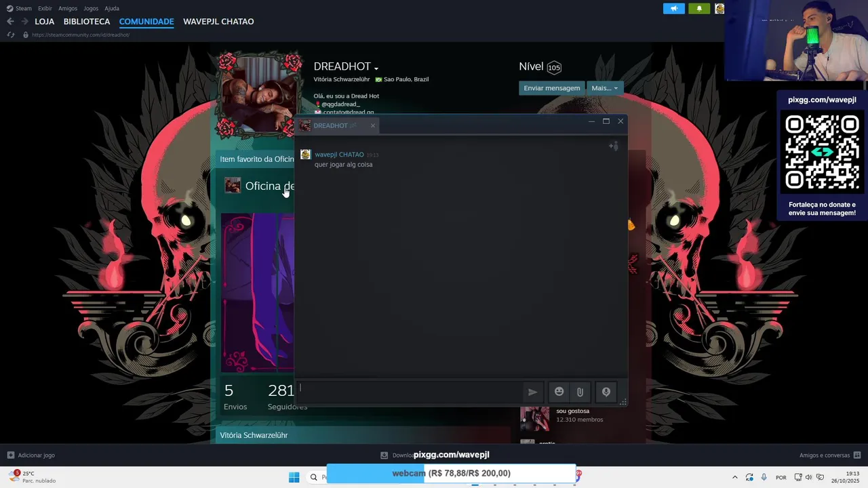Click the wavepjl avatar in the chat message
The width and height of the screenshot is (868, 488).
pos(305,155)
